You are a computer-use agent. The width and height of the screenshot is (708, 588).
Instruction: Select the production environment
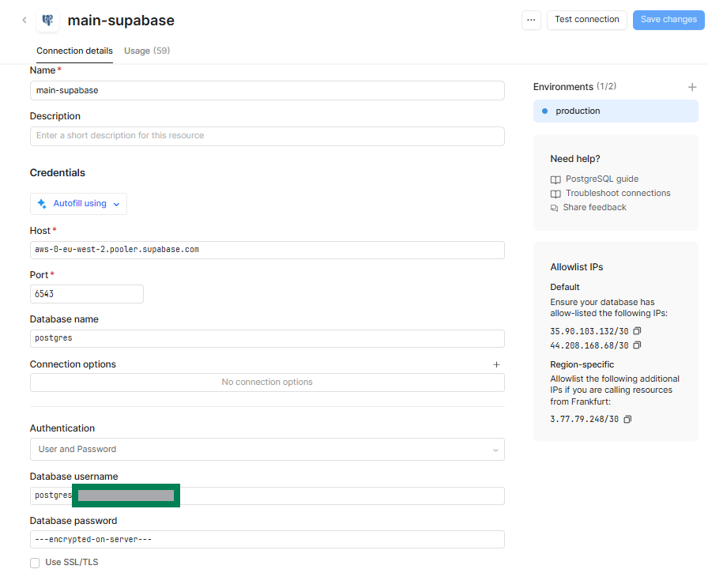click(616, 111)
